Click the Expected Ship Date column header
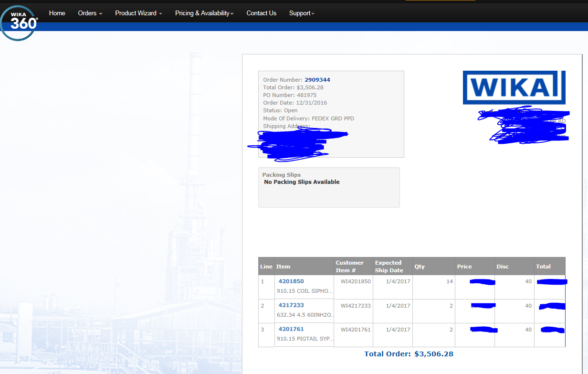The height and width of the screenshot is (374, 588). [393, 266]
